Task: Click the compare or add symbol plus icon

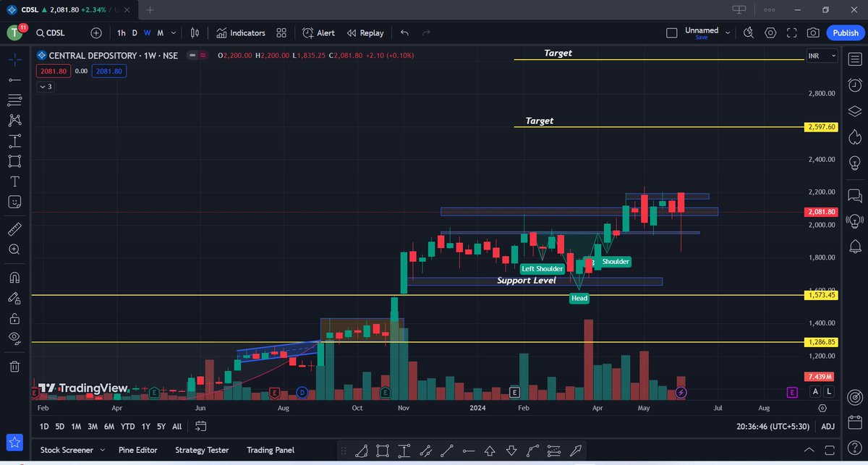Action: [x=96, y=33]
